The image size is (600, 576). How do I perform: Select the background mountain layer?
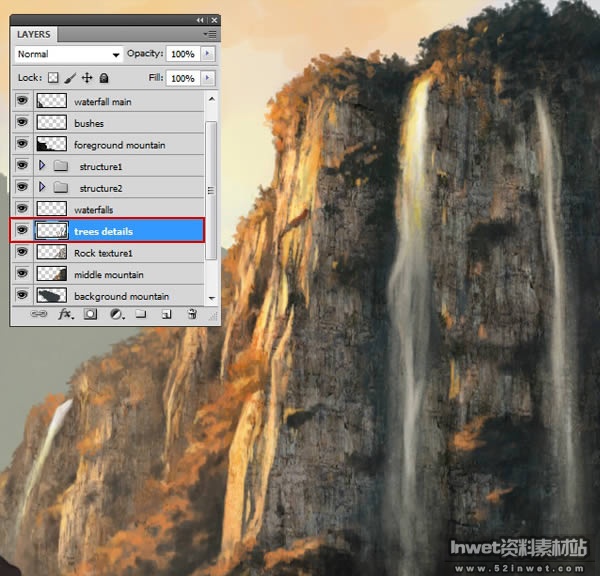108,295
